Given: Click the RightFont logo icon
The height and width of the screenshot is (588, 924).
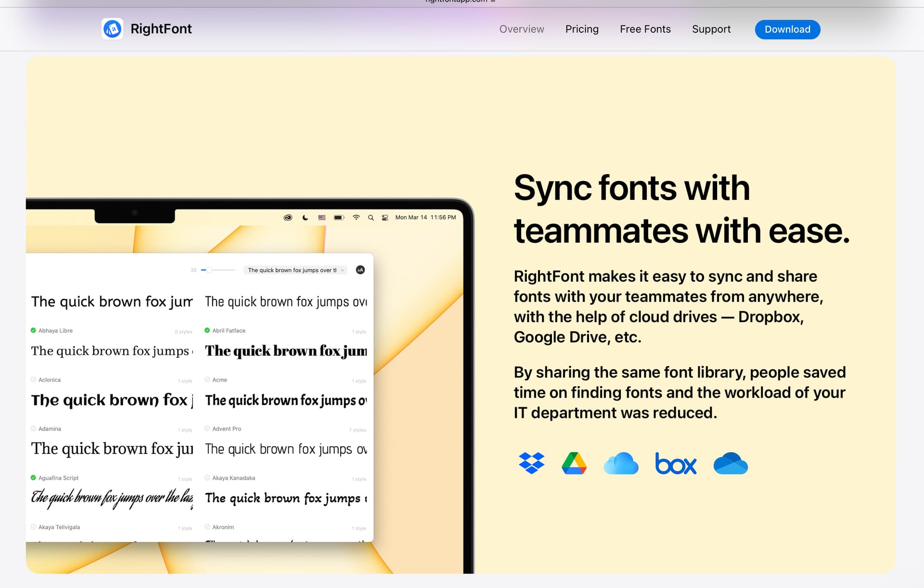Looking at the screenshot, I should click(x=112, y=29).
